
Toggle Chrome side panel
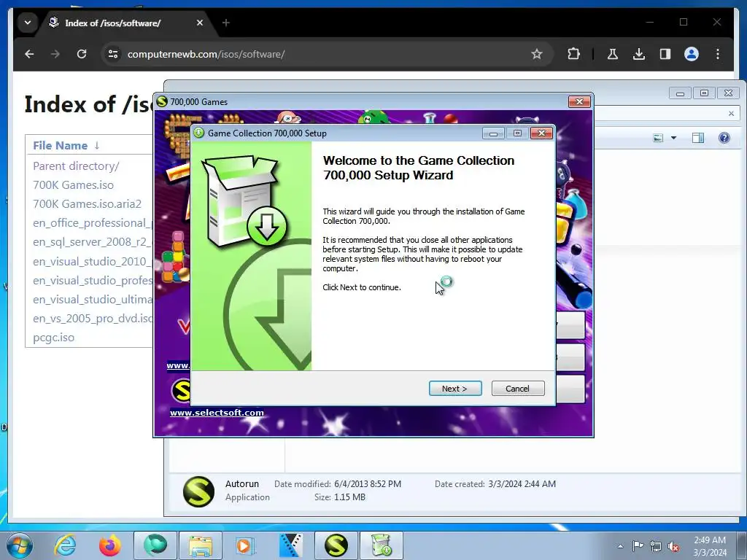665,54
